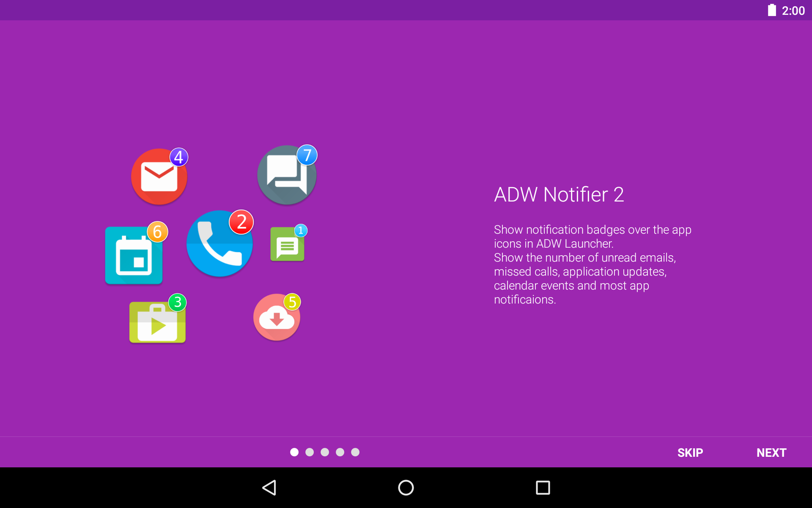Go to next page with NEXT
Image resolution: width=812 pixels, height=508 pixels.
[x=771, y=453]
